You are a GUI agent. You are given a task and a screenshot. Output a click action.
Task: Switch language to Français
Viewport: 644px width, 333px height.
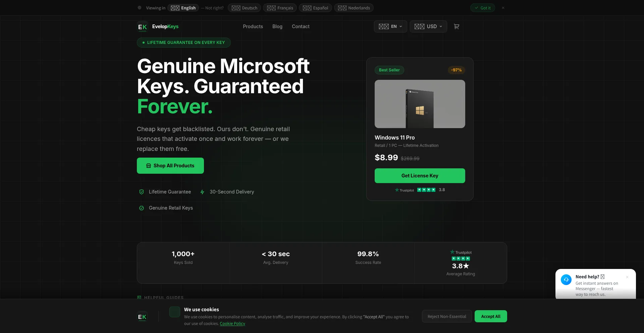[280, 8]
